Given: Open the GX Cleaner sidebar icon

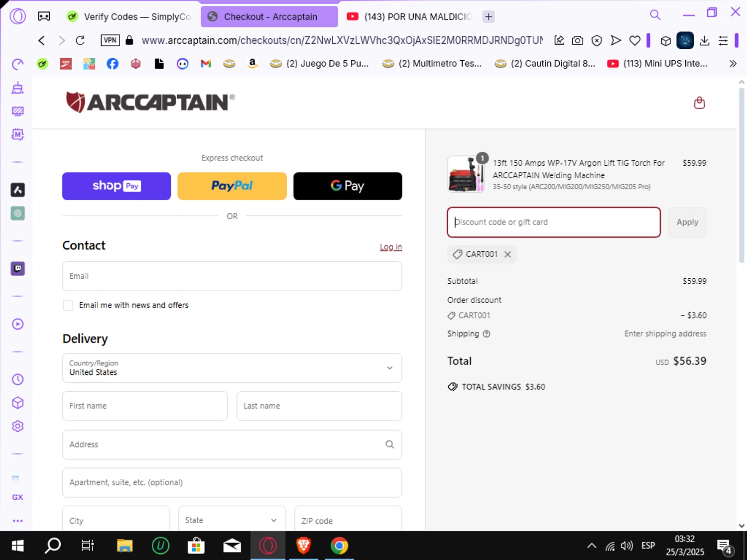Looking at the screenshot, I should tap(18, 88).
